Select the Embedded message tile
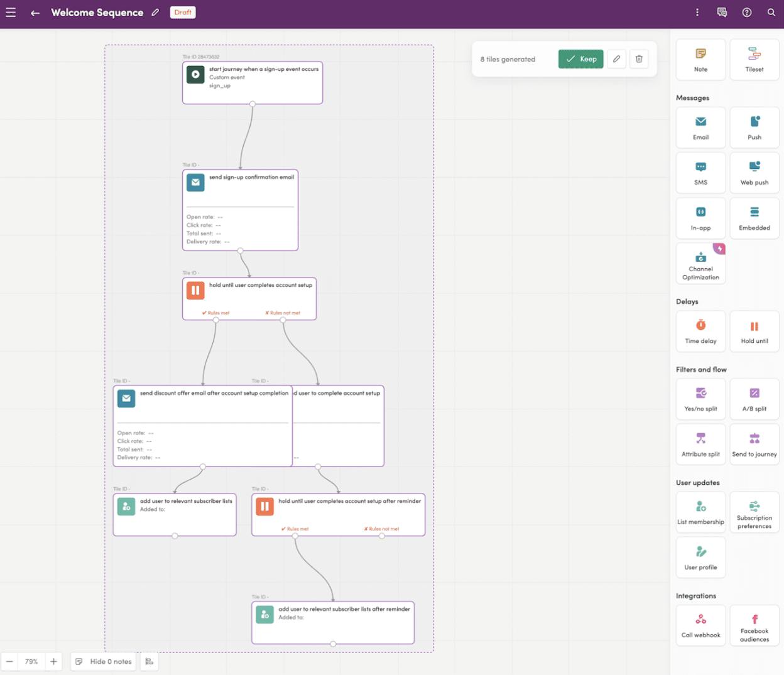Viewport: 784px width, 675px height. 754,218
